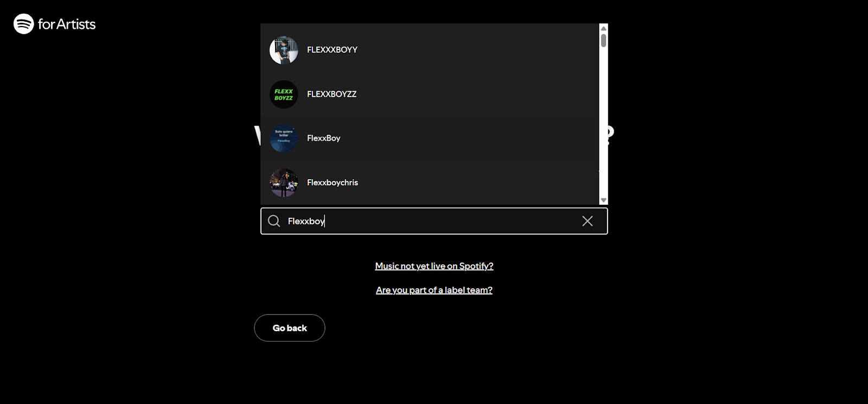The width and height of the screenshot is (868, 404).
Task: Click the magnifier search icon
Action: tap(274, 221)
